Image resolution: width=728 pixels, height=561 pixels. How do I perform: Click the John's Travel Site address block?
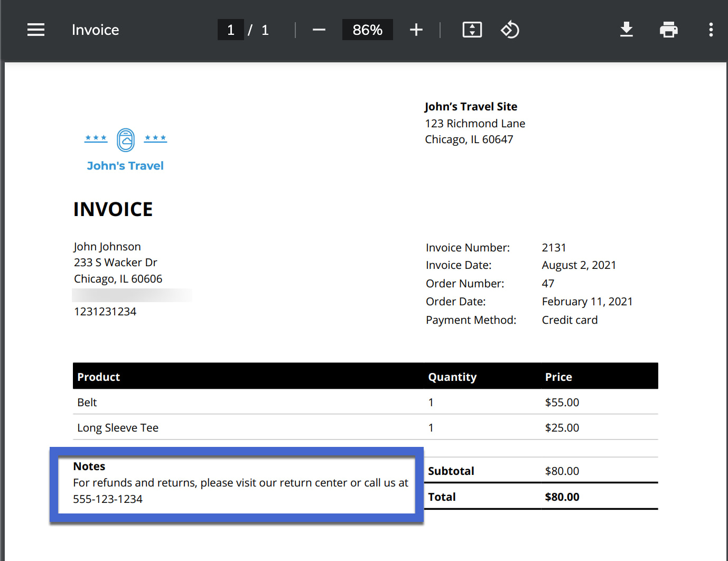[x=474, y=123]
